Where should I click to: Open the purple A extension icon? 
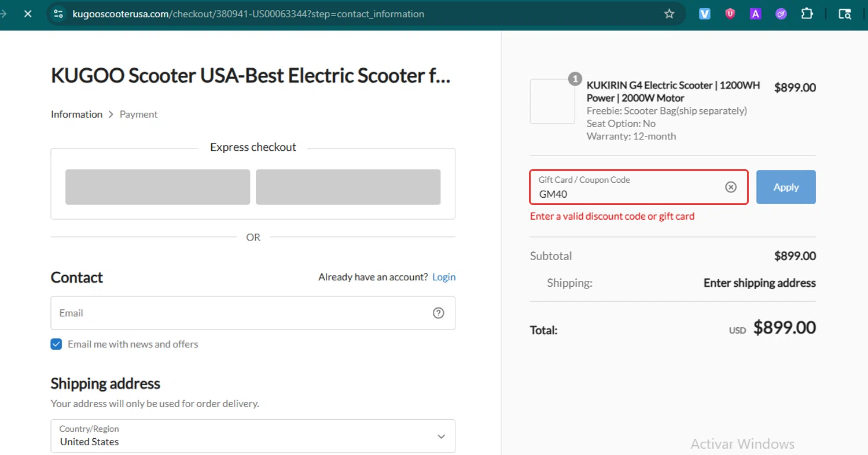point(756,13)
